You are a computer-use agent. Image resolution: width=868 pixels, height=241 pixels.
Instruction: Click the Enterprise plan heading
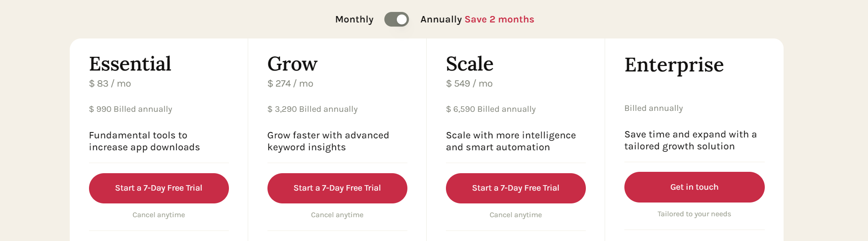(x=674, y=65)
